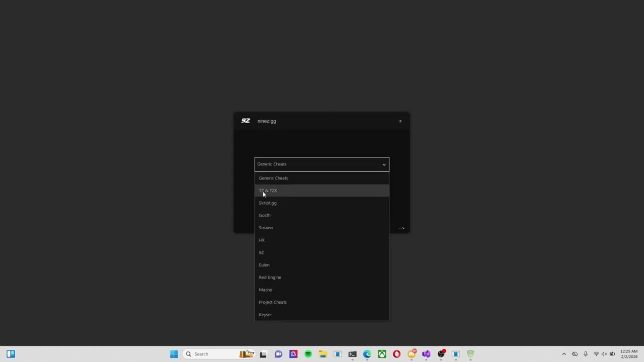The width and height of the screenshot is (644, 362).
Task: Choose Project Cheats from the list
Action: pos(322,302)
